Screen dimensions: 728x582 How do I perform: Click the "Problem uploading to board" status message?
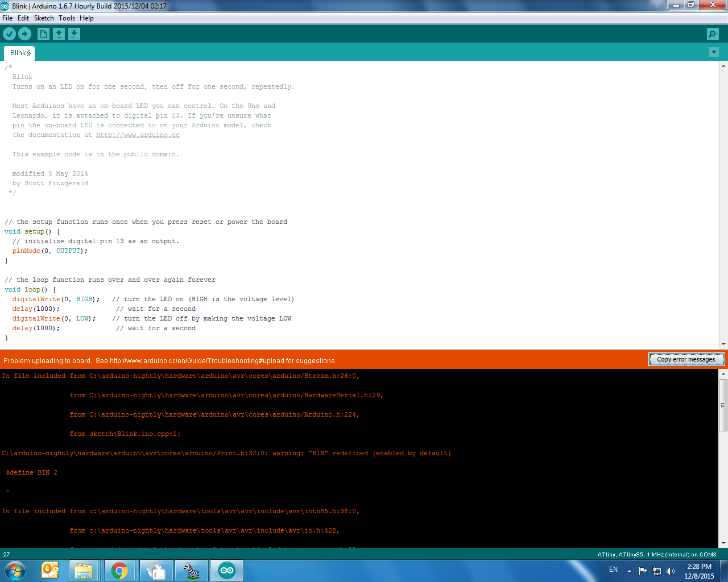pyautogui.click(x=170, y=361)
